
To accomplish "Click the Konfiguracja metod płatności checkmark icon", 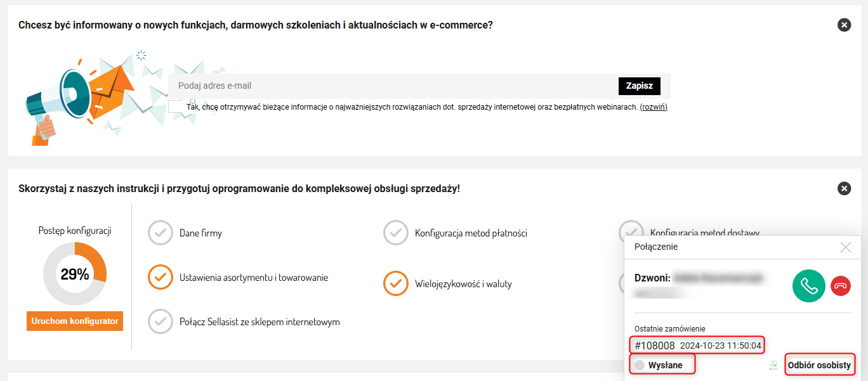I will [396, 233].
